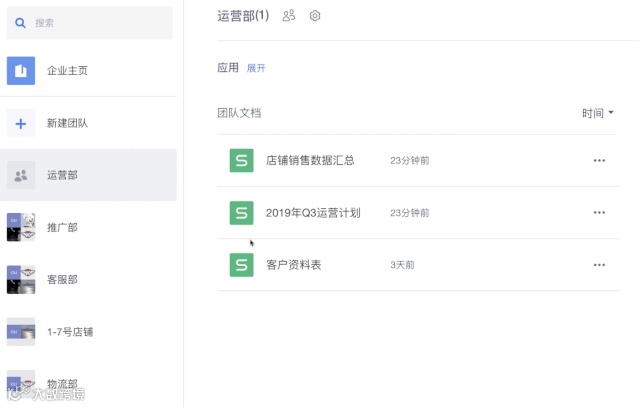Select 客服部 team in sidebar
The width and height of the screenshot is (639, 407).
tap(62, 279)
